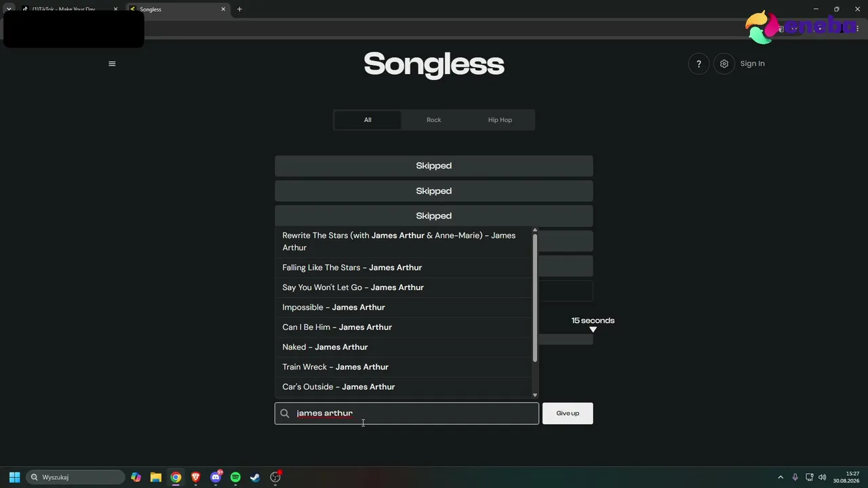Click the suggestion list scroll-up arrow
This screenshot has width=868, height=488.
pos(535,230)
